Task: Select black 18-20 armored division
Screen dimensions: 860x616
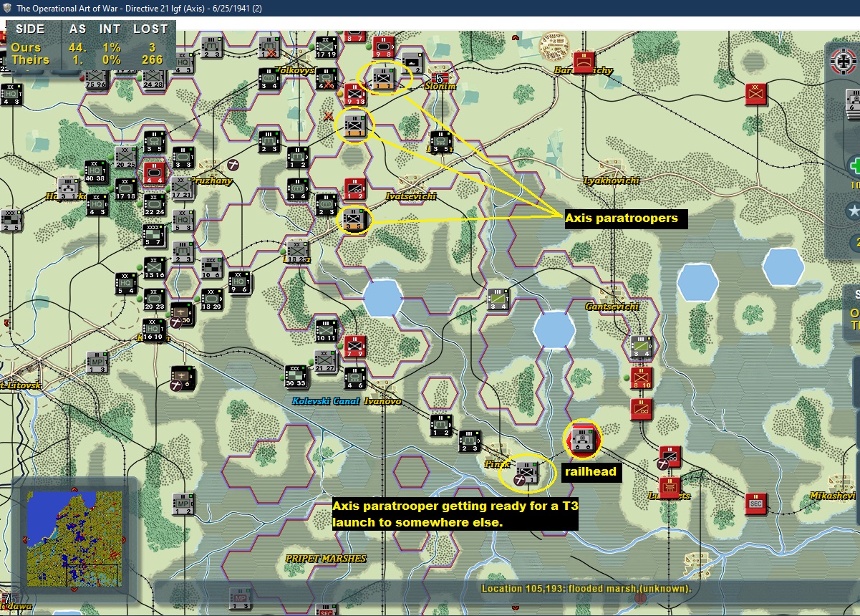Action: click(x=211, y=299)
